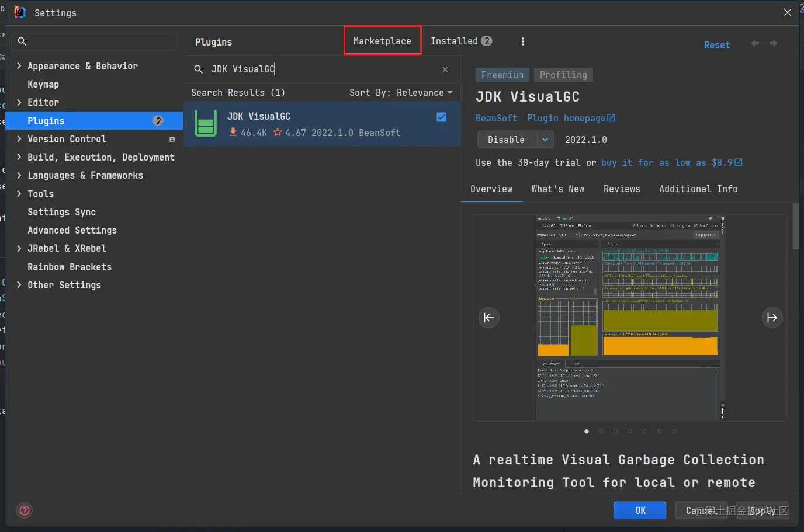Viewport: 804px width, 532px height.
Task: Click the Apply button
Action: click(x=763, y=510)
